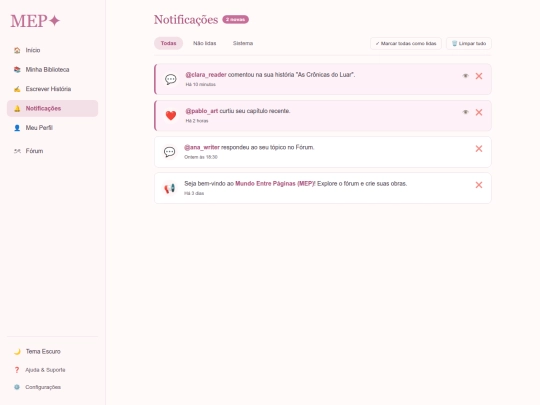Click the icon beside Fórum
This screenshot has height=405, width=540.
click(x=17, y=151)
